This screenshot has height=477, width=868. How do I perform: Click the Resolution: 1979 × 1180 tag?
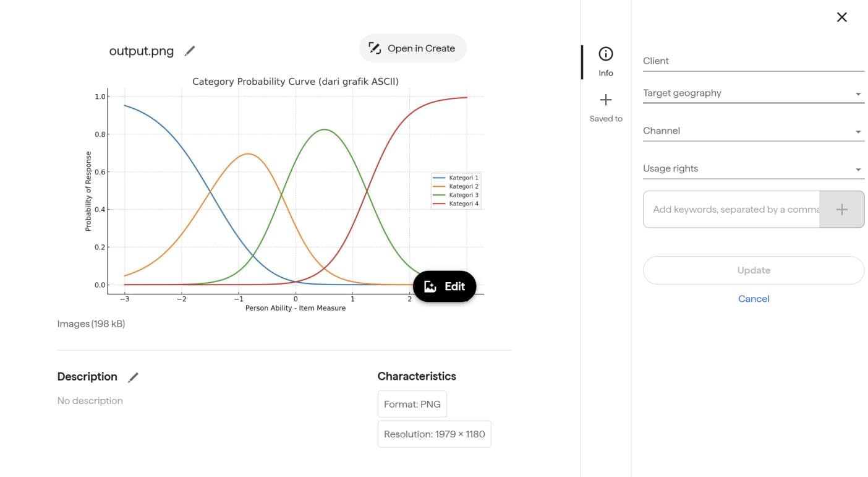[434, 434]
